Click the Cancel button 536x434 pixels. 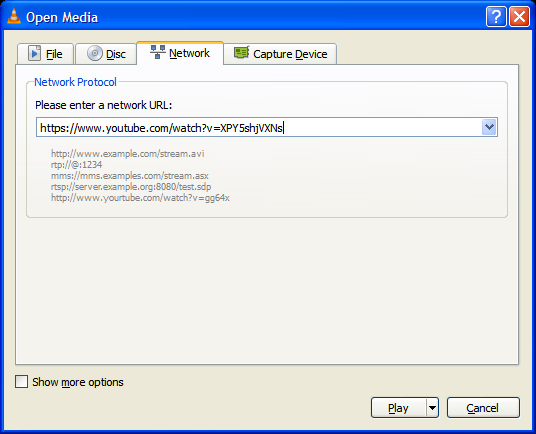[x=483, y=408]
